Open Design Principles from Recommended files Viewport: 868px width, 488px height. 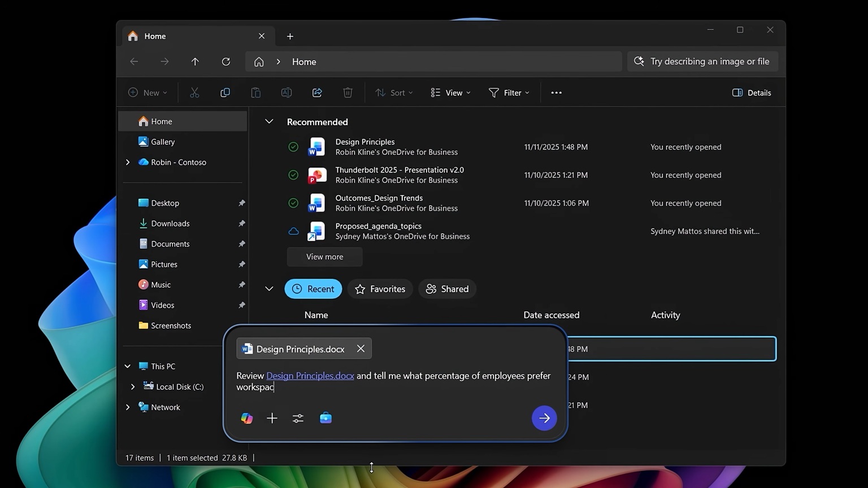(x=365, y=142)
